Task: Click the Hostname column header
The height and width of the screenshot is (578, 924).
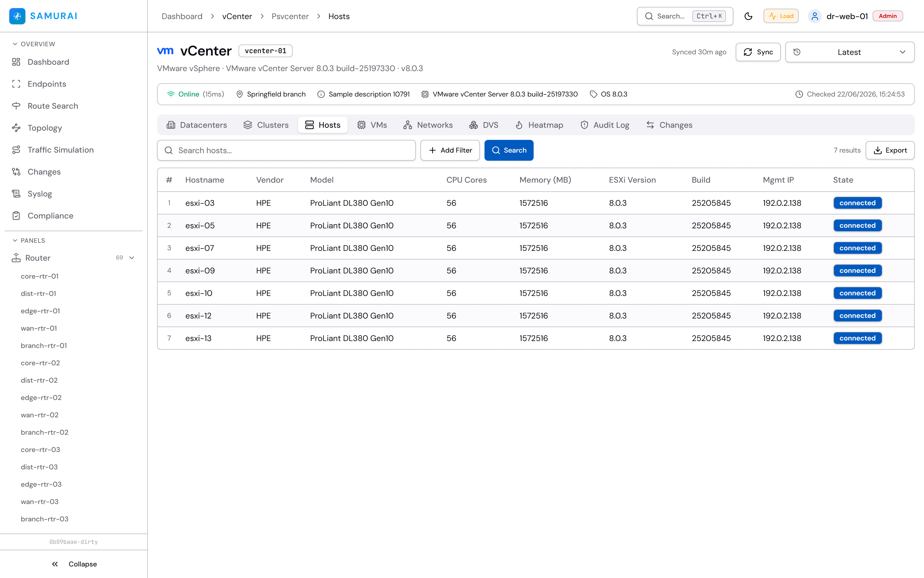Action: 205,180
